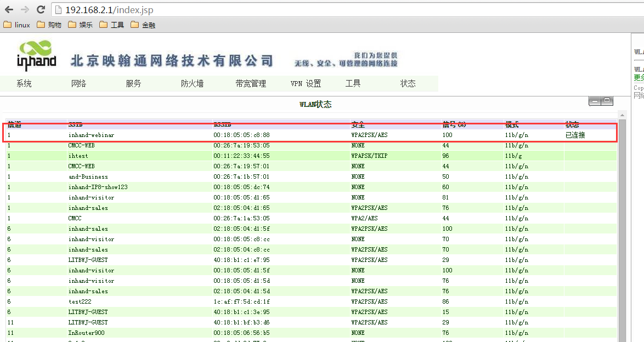This screenshot has height=342, width=644.
Task: Open the 娱乐 bookmarks folder
Action: click(x=81, y=25)
